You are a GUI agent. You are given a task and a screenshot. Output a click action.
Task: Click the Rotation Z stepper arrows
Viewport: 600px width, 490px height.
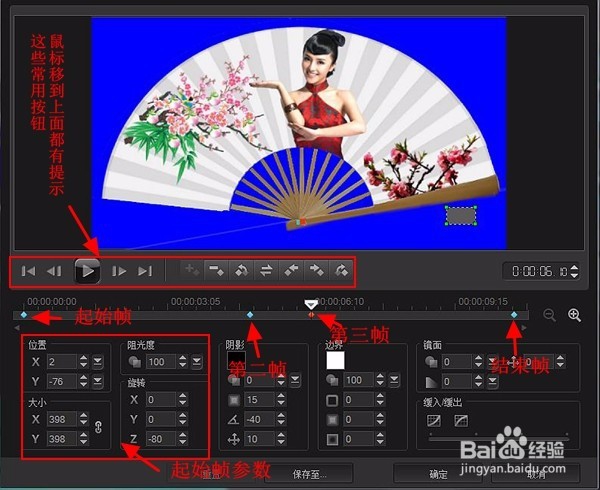pyautogui.click(x=183, y=439)
